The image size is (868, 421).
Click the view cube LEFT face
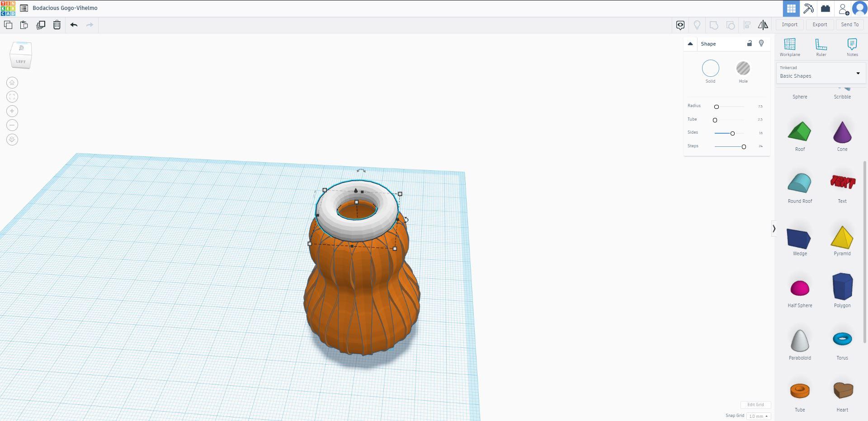tap(21, 61)
